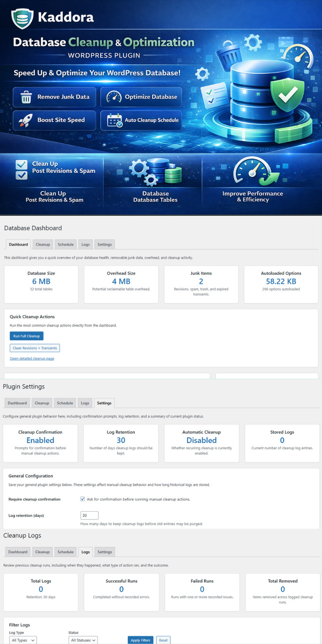Expand the Status All Statuses dropdown
Screen dimensions: 322x644
83,640
